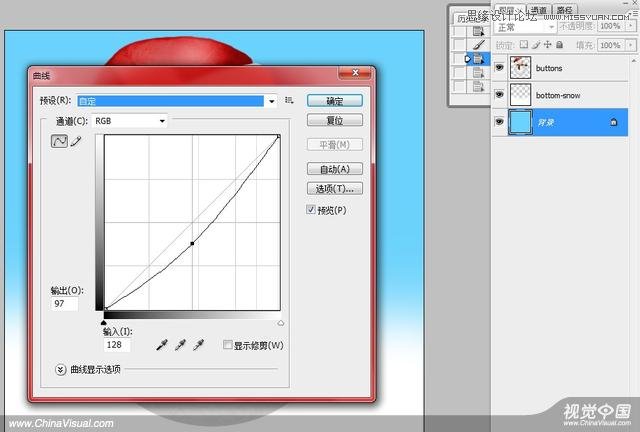Open layers panel flyout menu
Screen dimensions: 640x432
(x=635, y=13)
